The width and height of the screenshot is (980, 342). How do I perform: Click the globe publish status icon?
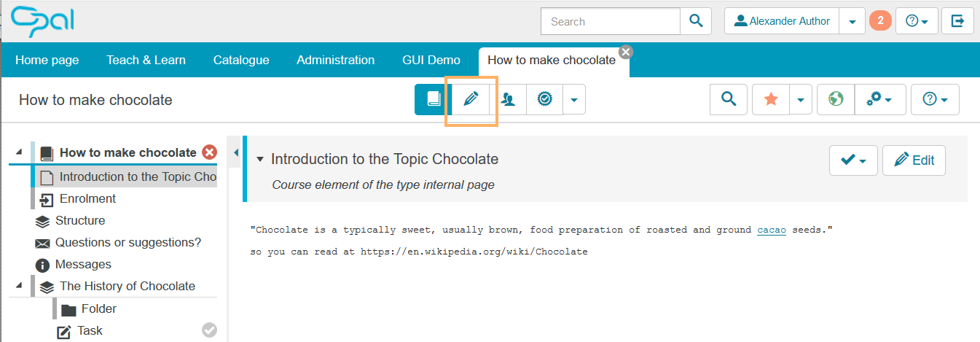[x=836, y=99]
